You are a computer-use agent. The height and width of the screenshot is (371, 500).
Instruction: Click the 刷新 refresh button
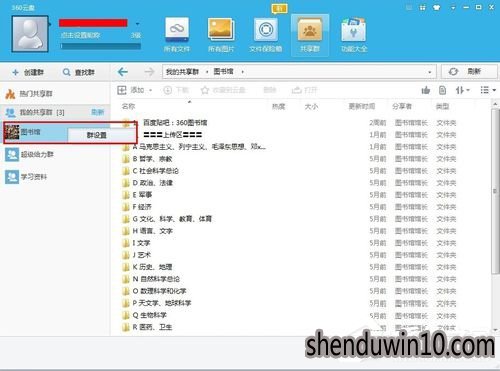[469, 72]
